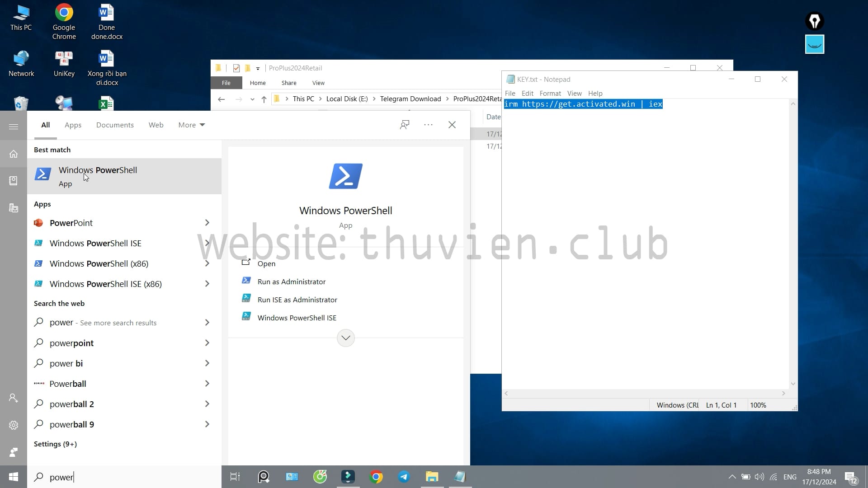Expand Powerball suggestion arrow
This screenshot has width=868, height=488.
point(207,384)
